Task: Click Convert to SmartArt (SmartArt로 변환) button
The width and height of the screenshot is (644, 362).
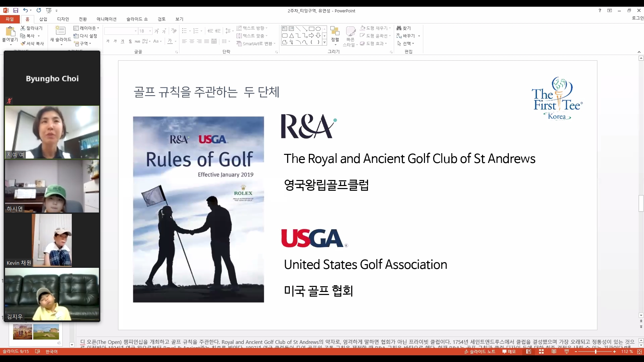Action: tap(256, 44)
